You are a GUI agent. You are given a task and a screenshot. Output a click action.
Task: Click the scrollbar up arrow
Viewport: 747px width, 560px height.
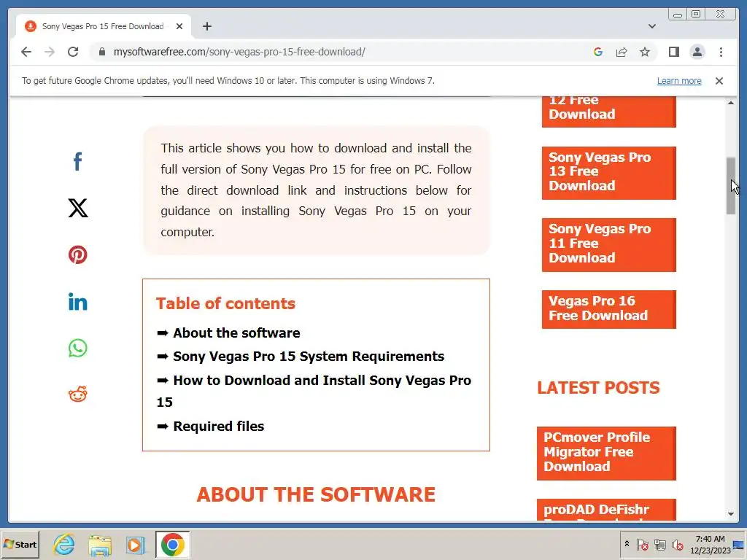point(731,103)
